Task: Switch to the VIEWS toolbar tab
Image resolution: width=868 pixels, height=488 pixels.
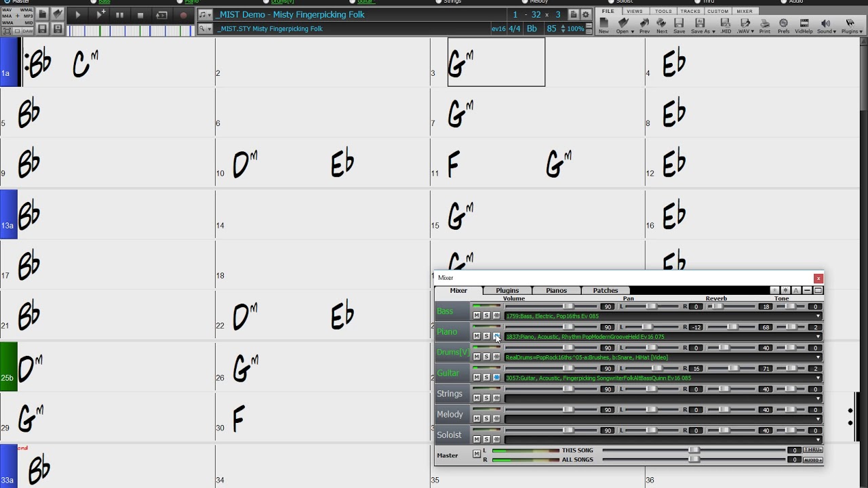Action: (x=635, y=12)
